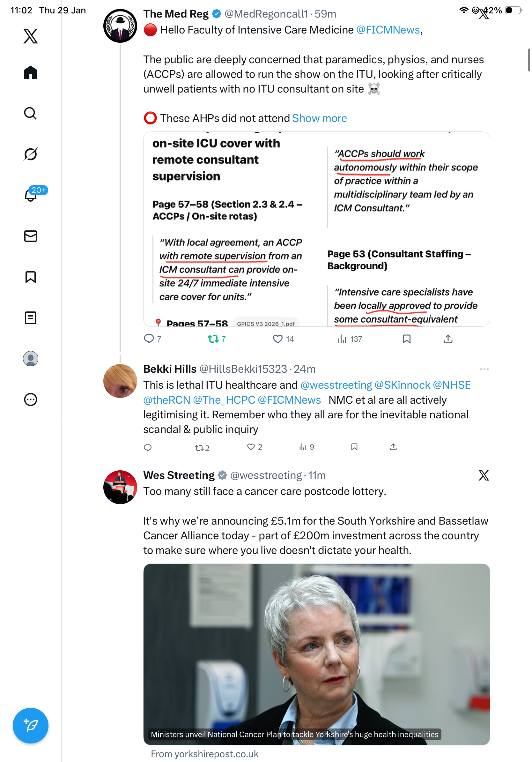Expand post text with Show more

click(x=319, y=118)
